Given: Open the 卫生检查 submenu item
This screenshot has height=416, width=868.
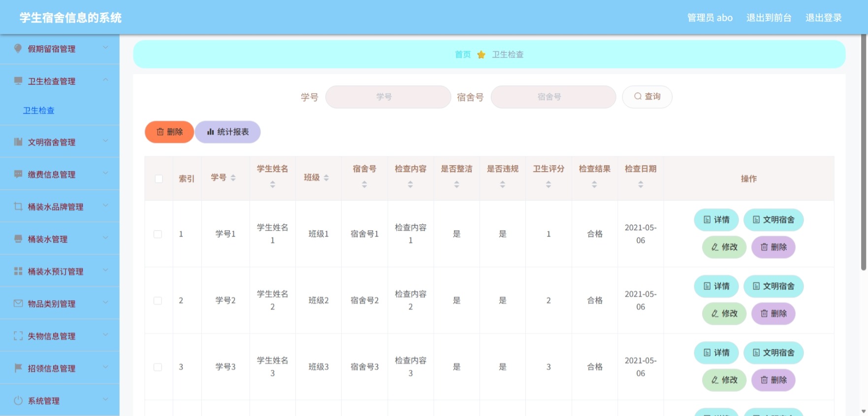Looking at the screenshot, I should (39, 110).
